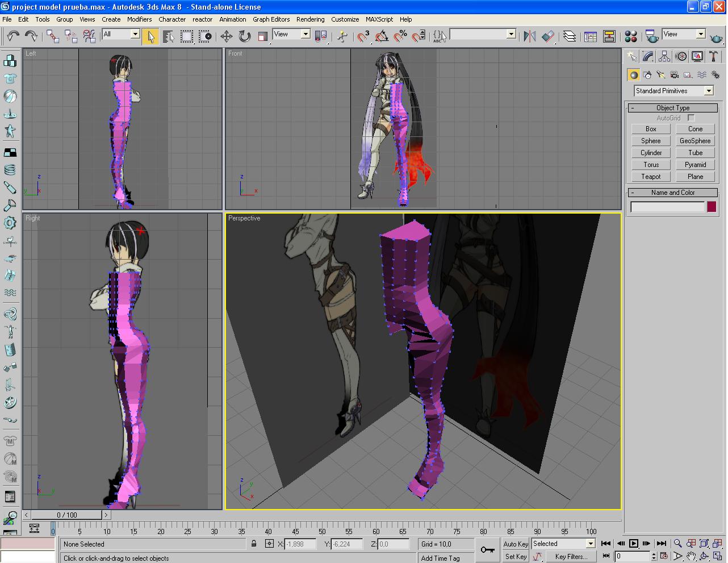Activate the Select and Rotate tool
The height and width of the screenshot is (563, 728).
point(245,36)
